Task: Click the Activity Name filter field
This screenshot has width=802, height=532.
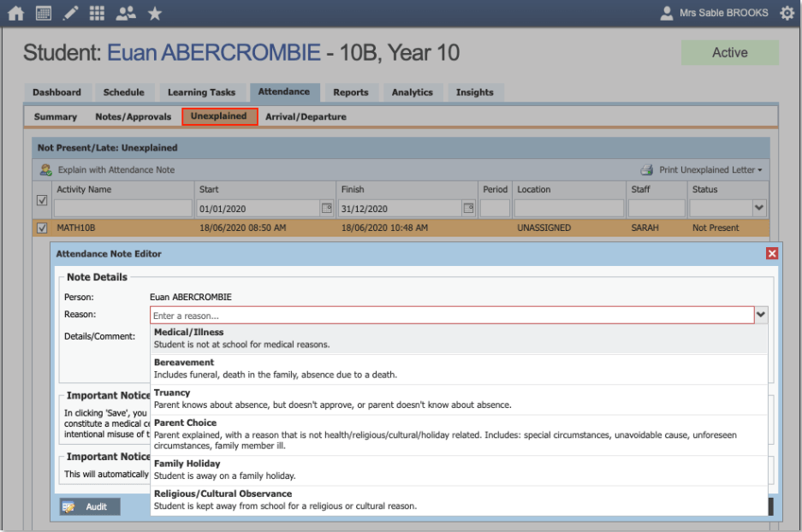Action: click(123, 208)
